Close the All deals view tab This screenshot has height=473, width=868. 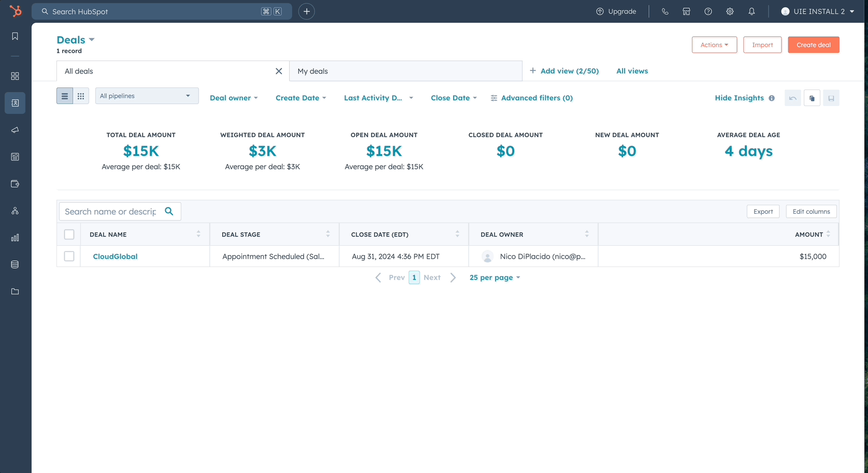279,71
